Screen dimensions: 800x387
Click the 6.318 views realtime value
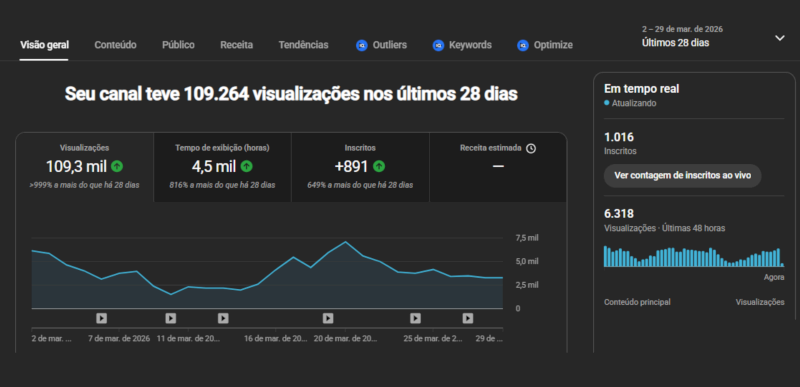(619, 214)
